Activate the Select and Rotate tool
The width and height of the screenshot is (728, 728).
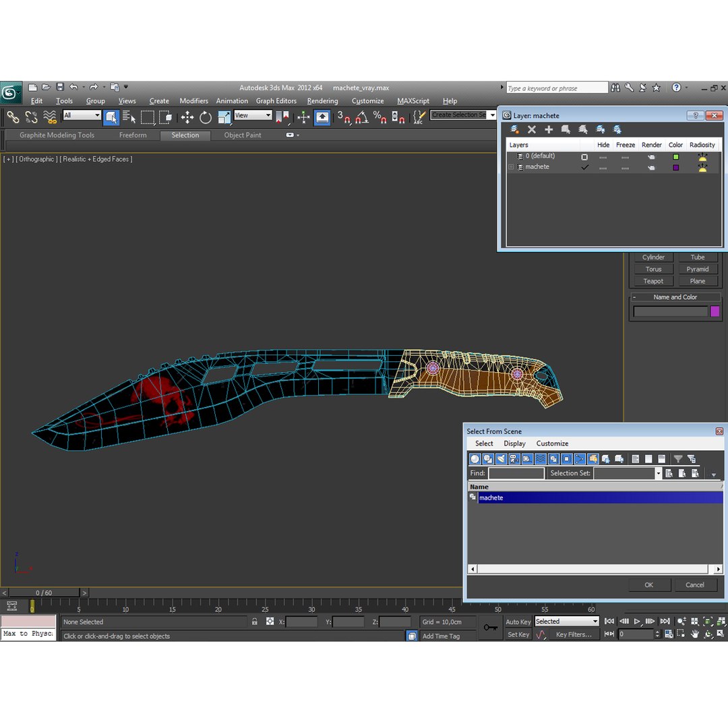point(205,117)
